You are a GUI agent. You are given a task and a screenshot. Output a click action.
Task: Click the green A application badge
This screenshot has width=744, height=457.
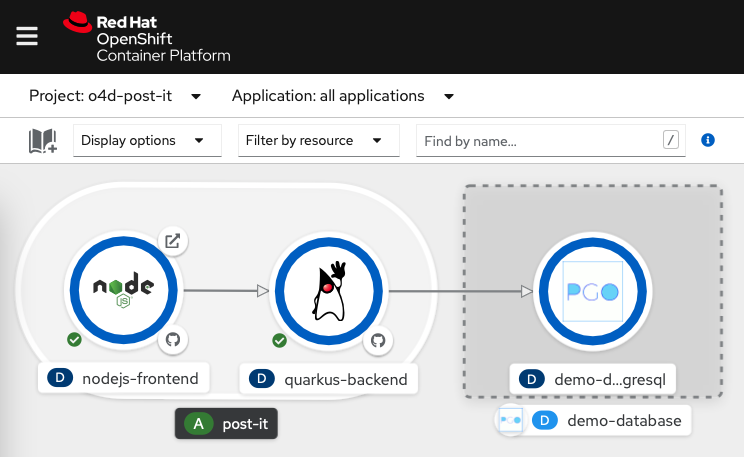198,423
